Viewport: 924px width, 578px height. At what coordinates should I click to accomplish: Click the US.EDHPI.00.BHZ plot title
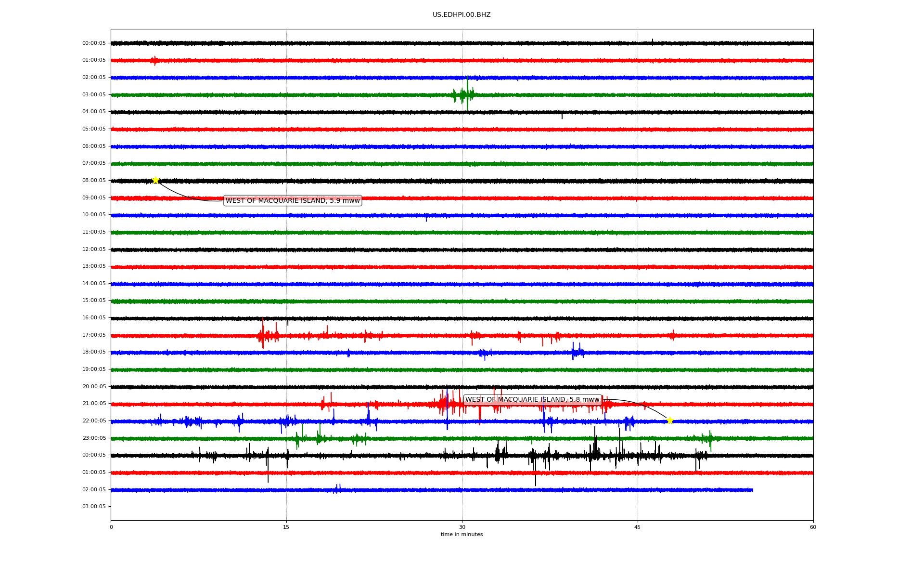(x=462, y=15)
